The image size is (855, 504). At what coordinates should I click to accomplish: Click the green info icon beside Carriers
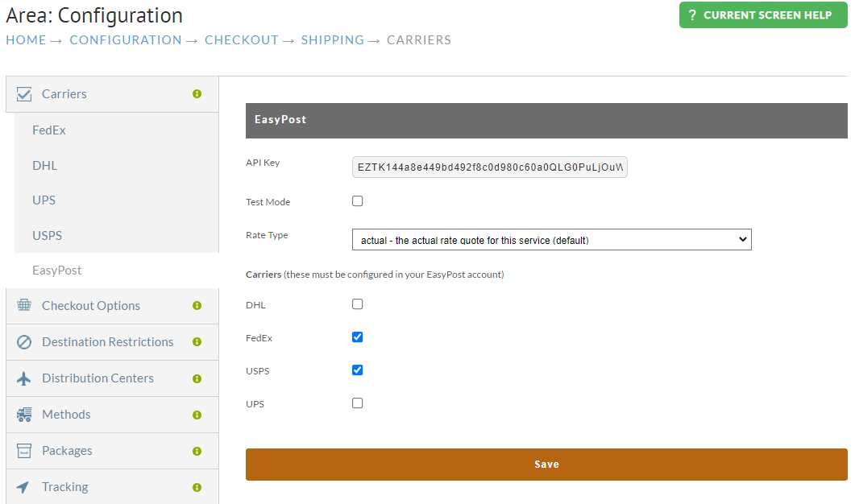pyautogui.click(x=197, y=94)
